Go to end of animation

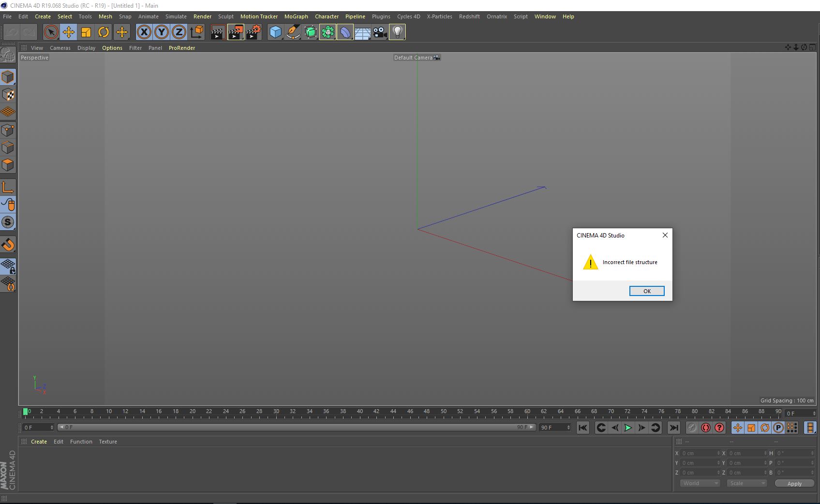coord(673,428)
